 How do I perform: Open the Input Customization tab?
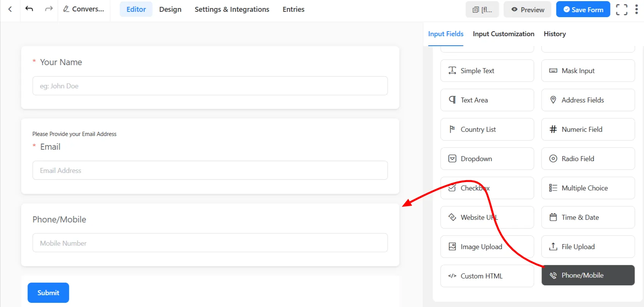[x=503, y=34]
